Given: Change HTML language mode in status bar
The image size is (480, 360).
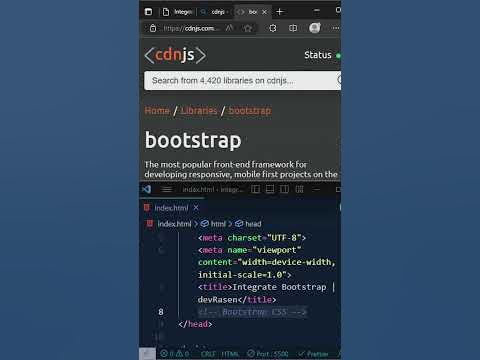Looking at the screenshot, I should click(x=230, y=354).
